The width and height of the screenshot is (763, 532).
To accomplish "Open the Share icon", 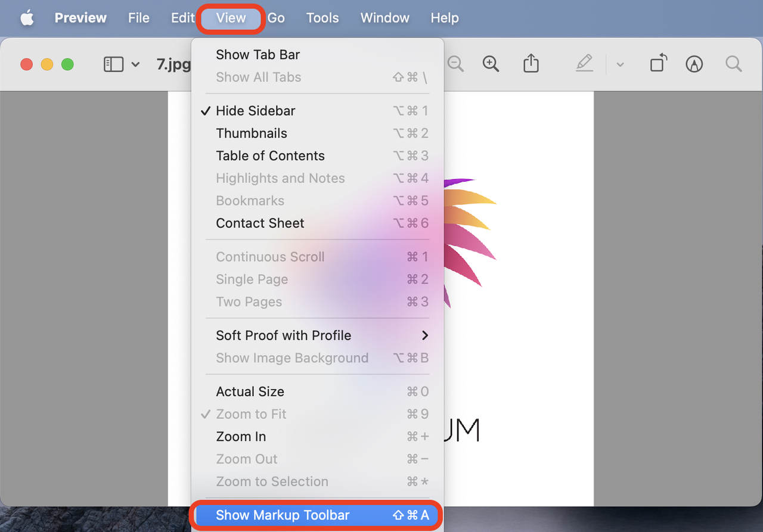I will (x=531, y=63).
